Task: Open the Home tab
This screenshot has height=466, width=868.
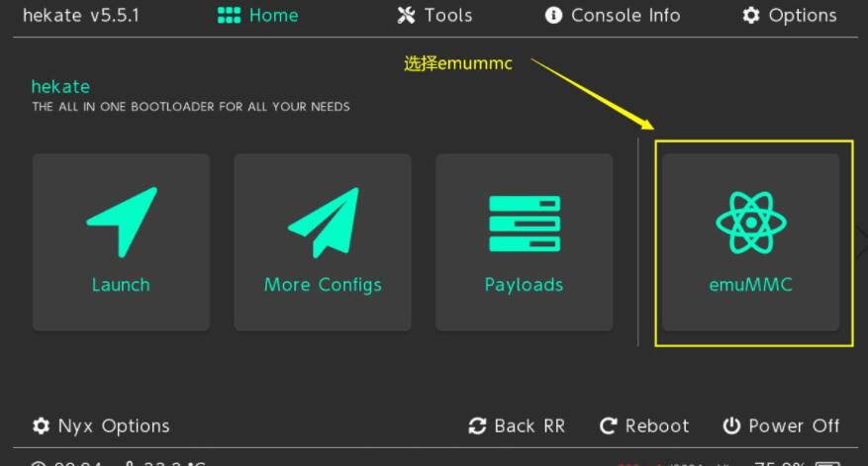Action: [x=258, y=16]
